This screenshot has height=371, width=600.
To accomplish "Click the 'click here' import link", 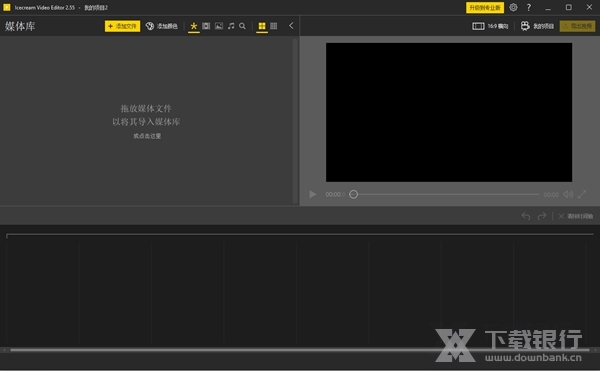I will [x=147, y=136].
